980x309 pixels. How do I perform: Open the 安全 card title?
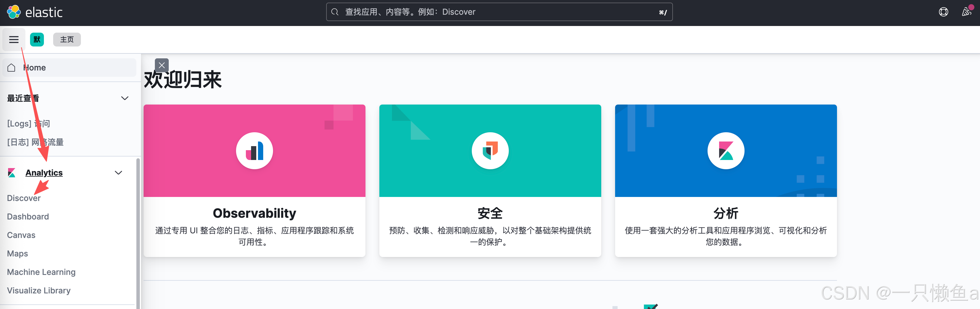490,213
